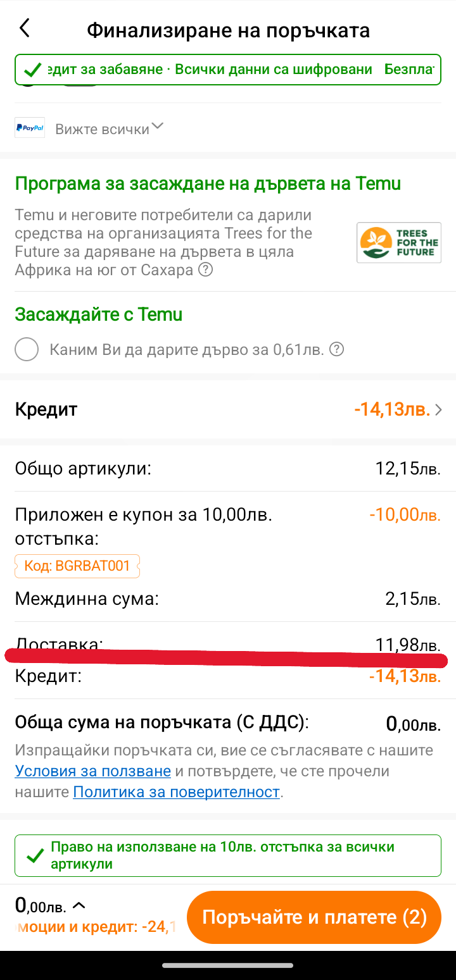
Task: Tap the checkmark in discount banner
Action: (35, 856)
